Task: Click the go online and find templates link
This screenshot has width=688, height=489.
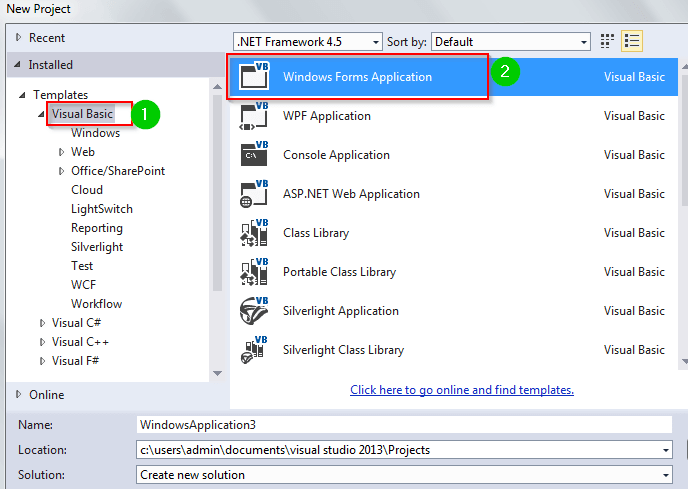Action: pos(461,390)
